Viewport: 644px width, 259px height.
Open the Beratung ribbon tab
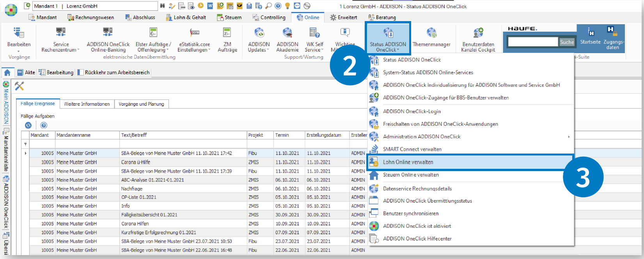382,17
